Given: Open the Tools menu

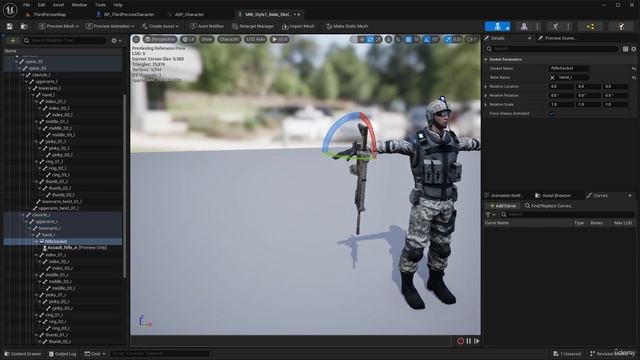Looking at the screenshot, I should [x=100, y=5].
